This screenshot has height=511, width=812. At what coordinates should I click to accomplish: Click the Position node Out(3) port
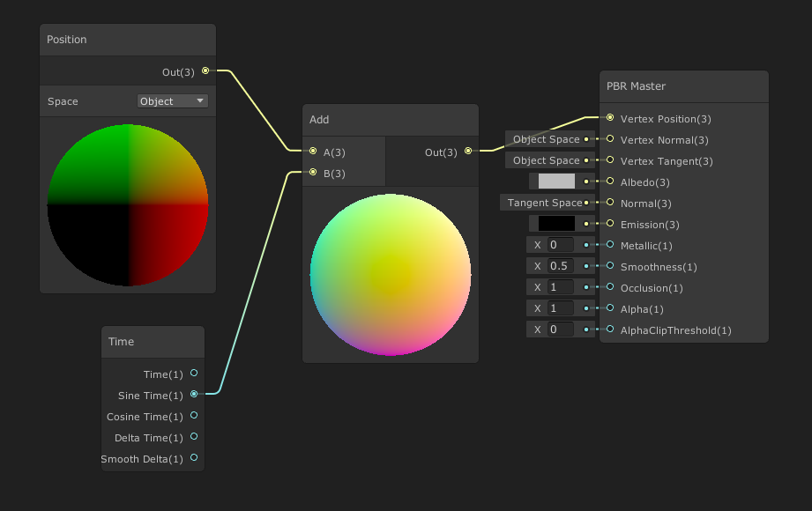205,70
